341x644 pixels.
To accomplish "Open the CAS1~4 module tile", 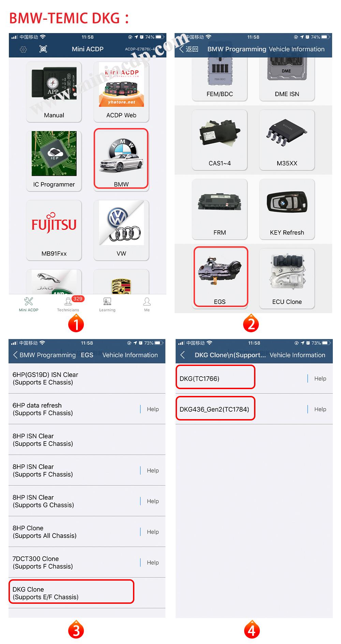I will [220, 139].
